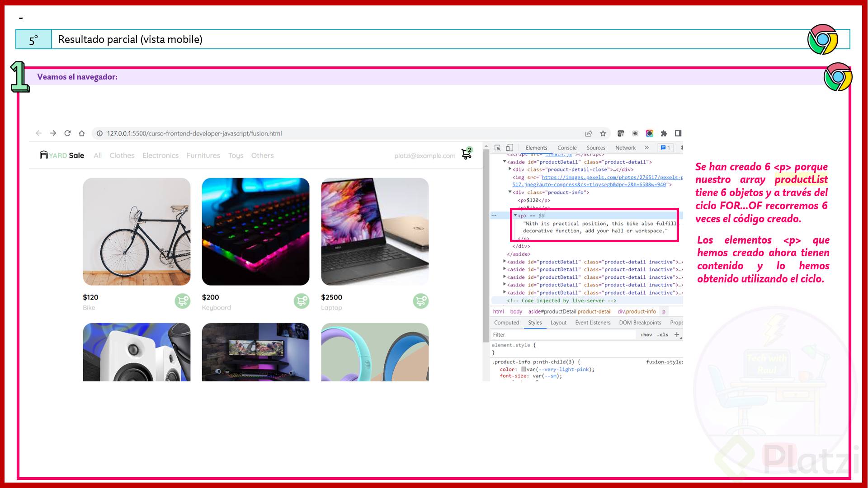The image size is (868, 488).
Task: Open the shopping cart with badge 2
Action: pyautogui.click(x=467, y=154)
